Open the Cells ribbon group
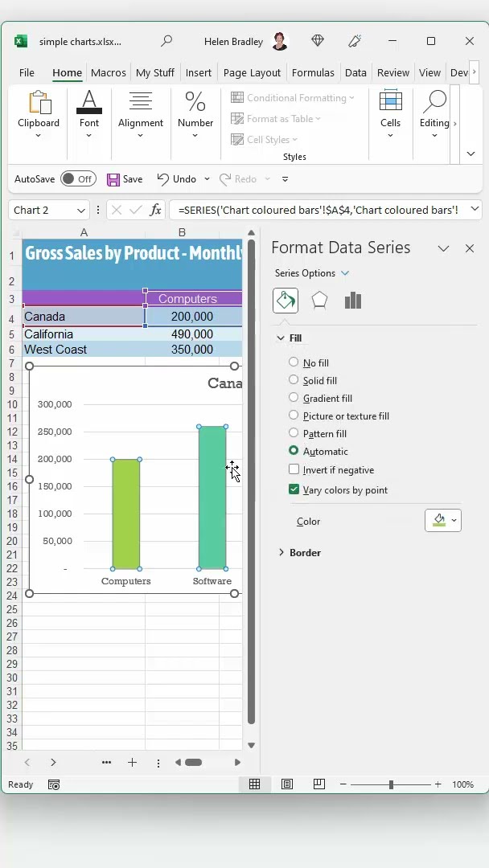This screenshot has width=489, height=868. 390,113
